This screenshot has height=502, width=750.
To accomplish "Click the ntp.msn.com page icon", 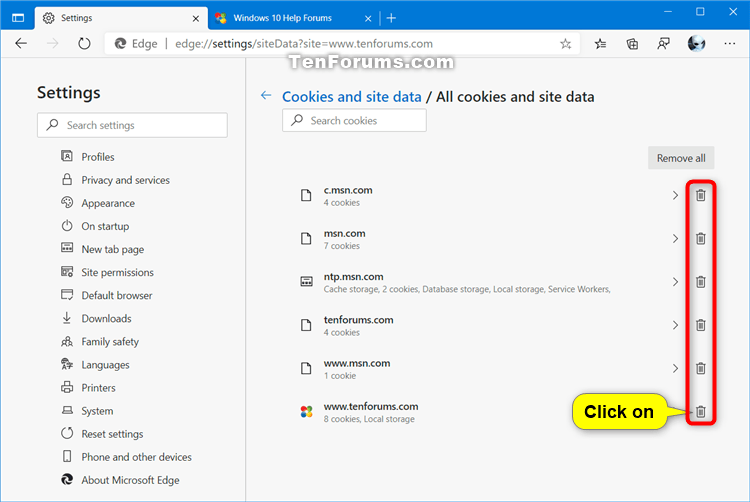I will click(306, 282).
